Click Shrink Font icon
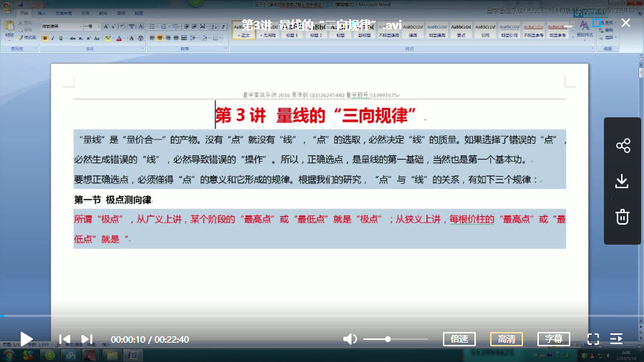This screenshot has height=362, width=644. [x=113, y=26]
